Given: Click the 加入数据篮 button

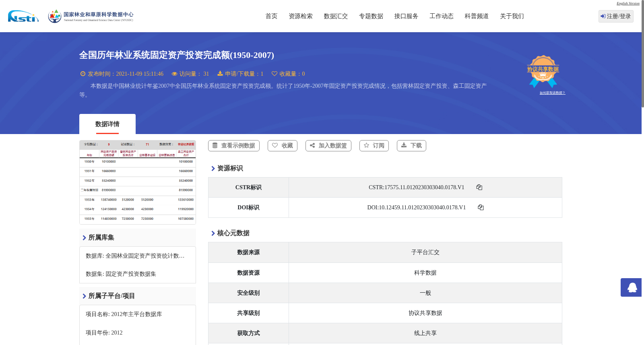Looking at the screenshot, I should click(x=328, y=146).
